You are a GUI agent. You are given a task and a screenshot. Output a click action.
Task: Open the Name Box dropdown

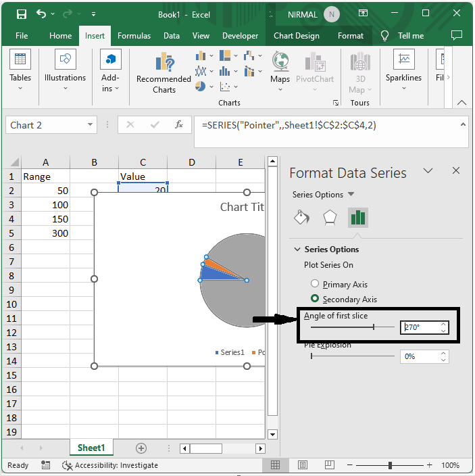[x=90, y=124]
